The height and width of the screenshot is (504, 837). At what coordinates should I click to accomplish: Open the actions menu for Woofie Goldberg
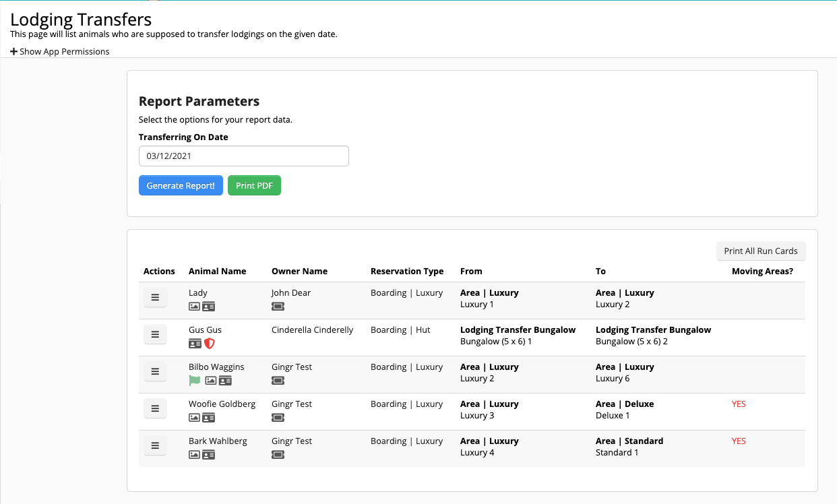(155, 408)
